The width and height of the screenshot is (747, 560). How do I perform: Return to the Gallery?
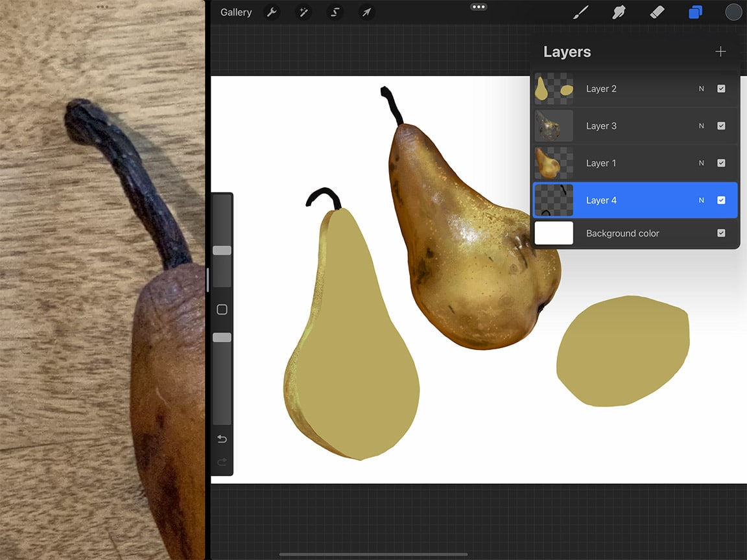coord(235,12)
